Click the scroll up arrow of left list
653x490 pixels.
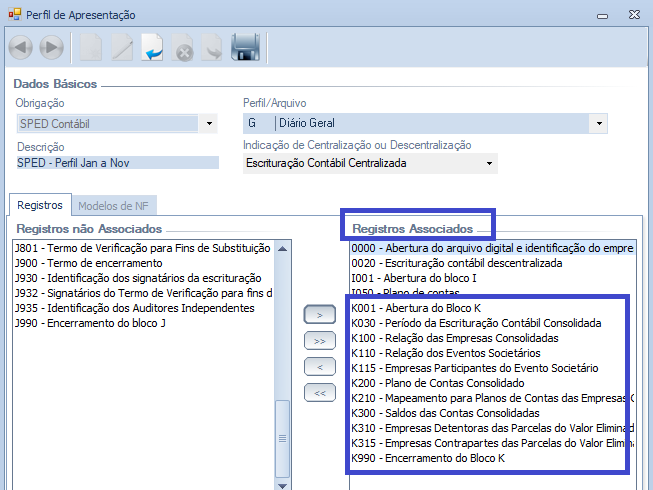pyautogui.click(x=282, y=249)
